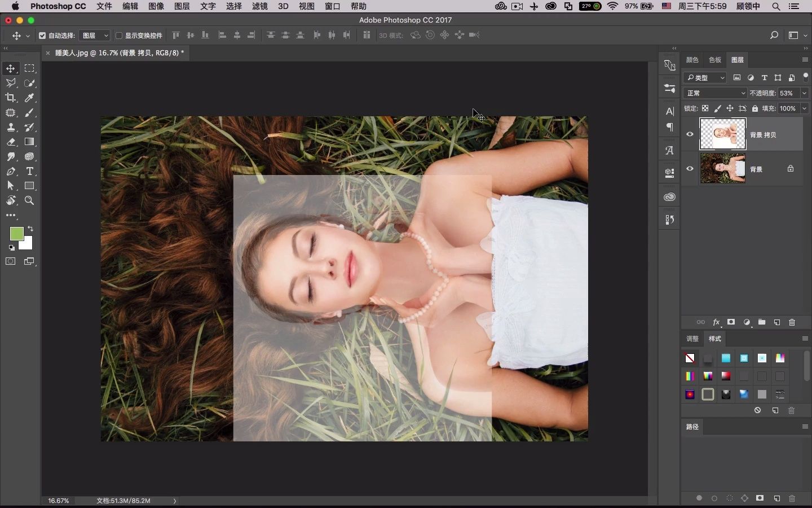Image resolution: width=812 pixels, height=508 pixels.
Task: Toggle lock image pixels brush icon
Action: [717, 108]
